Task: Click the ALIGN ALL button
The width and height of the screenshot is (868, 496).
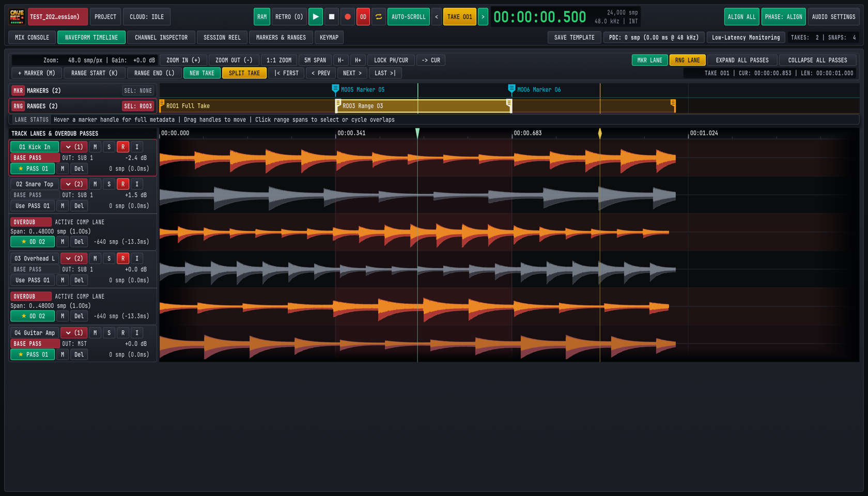Action: tap(741, 17)
